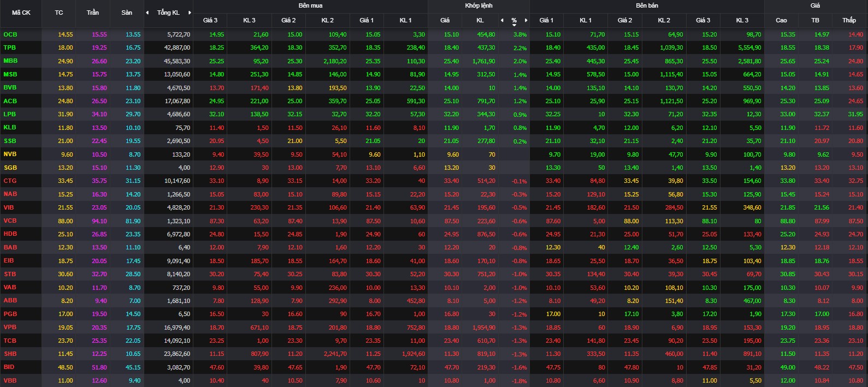The image size is (868, 387).
Task: Open the HDB stock symbol
Action: (10, 234)
